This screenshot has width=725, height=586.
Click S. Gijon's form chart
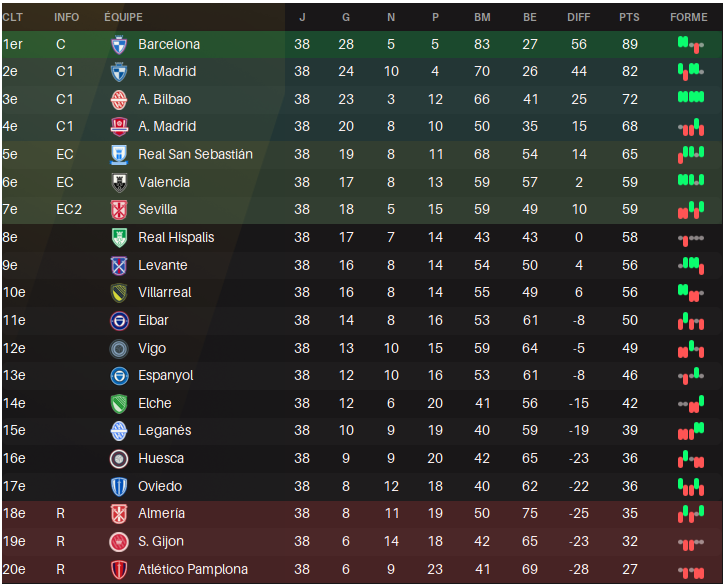pyautogui.click(x=689, y=541)
